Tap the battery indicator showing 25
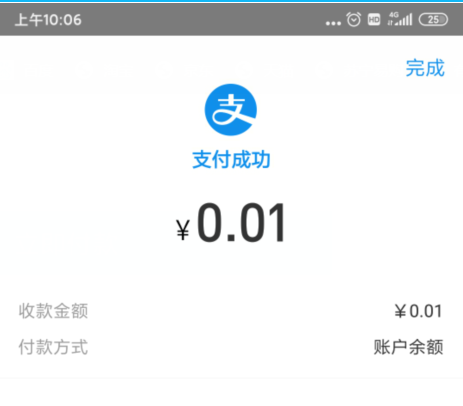Viewport: 463px width, 406px height. (433, 20)
